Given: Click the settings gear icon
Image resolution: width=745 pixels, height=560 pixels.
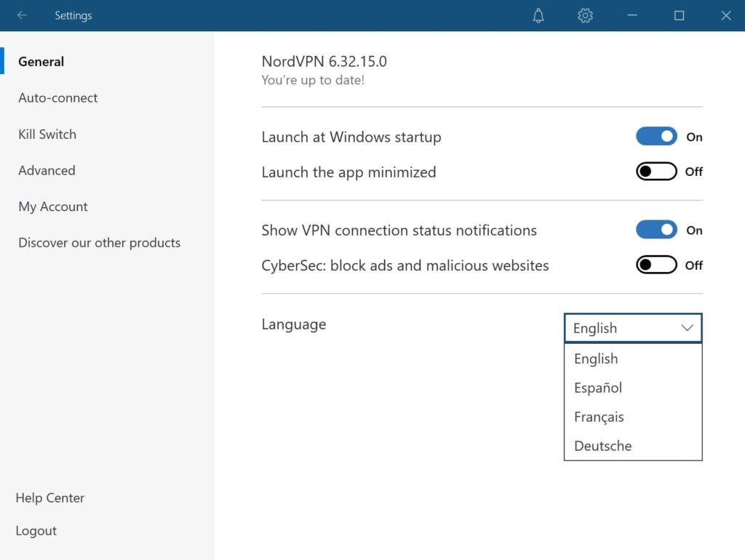Looking at the screenshot, I should click(585, 16).
